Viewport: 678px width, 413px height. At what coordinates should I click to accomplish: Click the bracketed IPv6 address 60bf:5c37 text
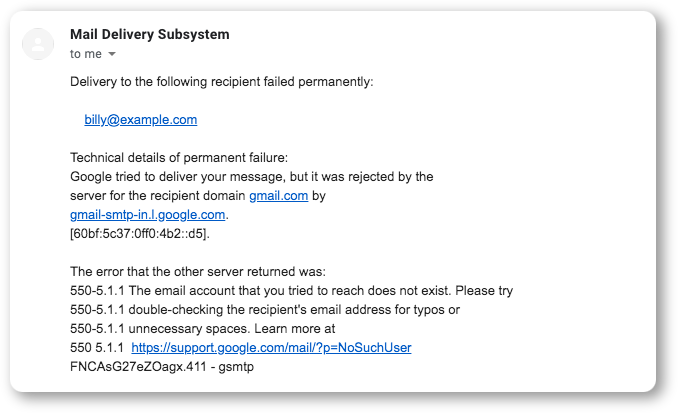tap(140, 234)
